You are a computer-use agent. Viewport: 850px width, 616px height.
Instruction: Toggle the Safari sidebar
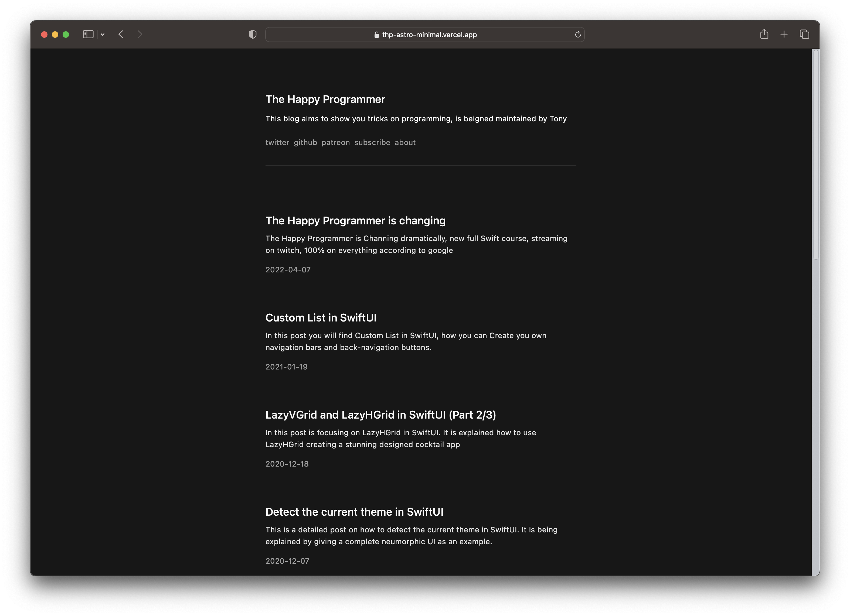click(x=87, y=34)
